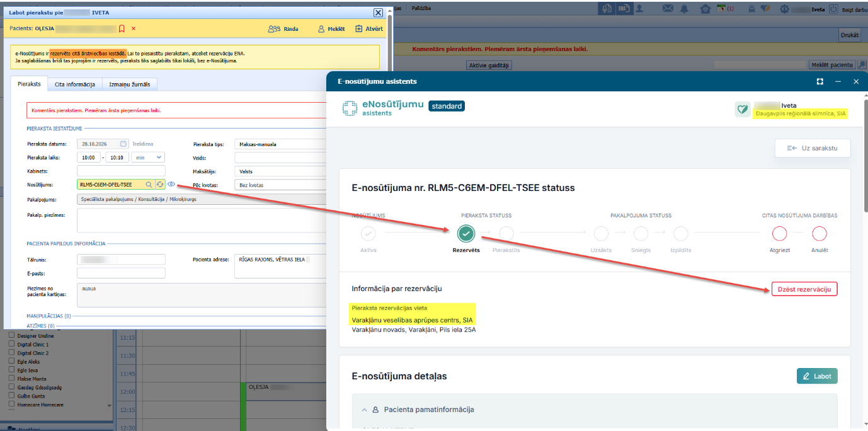Click the red bookmark icon beside the patient name
The image size is (868, 431).
click(122, 28)
